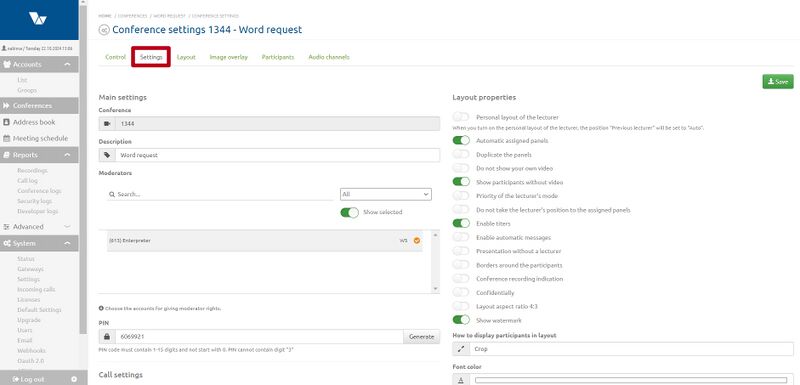
Task: Click the Log out arrow icon
Action: tap(15, 379)
